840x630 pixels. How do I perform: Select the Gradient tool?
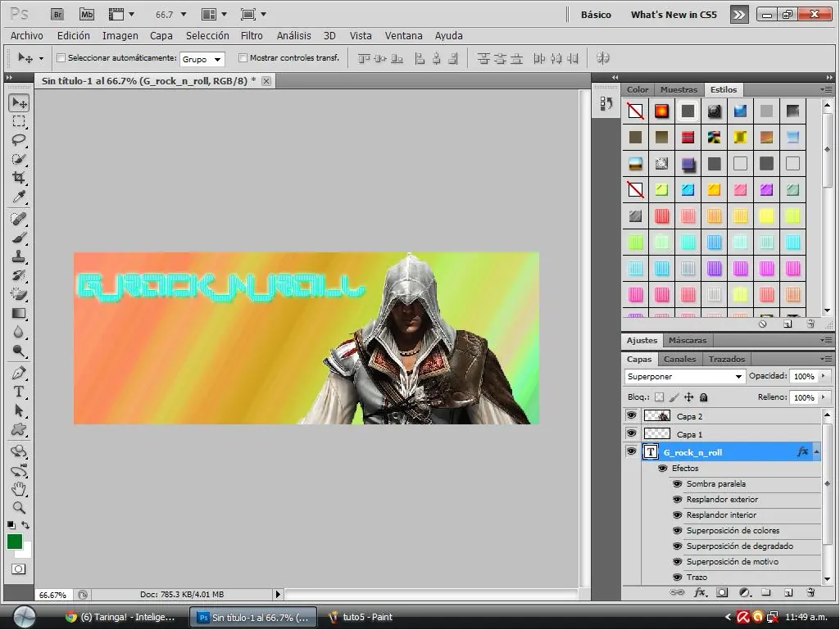click(20, 314)
